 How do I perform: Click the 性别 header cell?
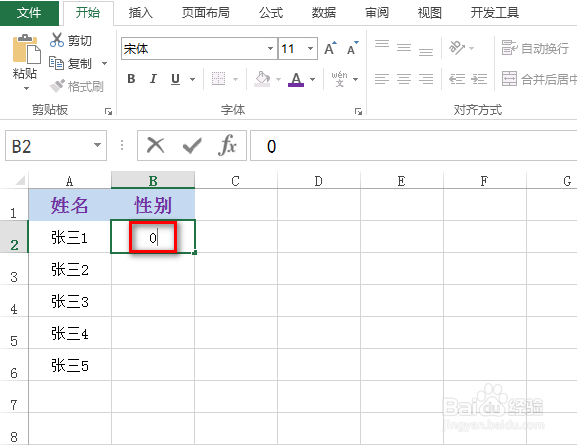click(x=153, y=205)
